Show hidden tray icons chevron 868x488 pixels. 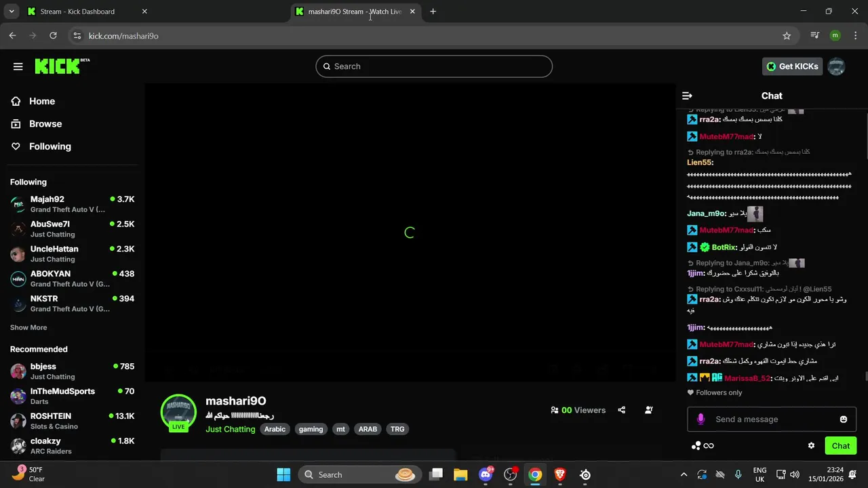coord(684,474)
